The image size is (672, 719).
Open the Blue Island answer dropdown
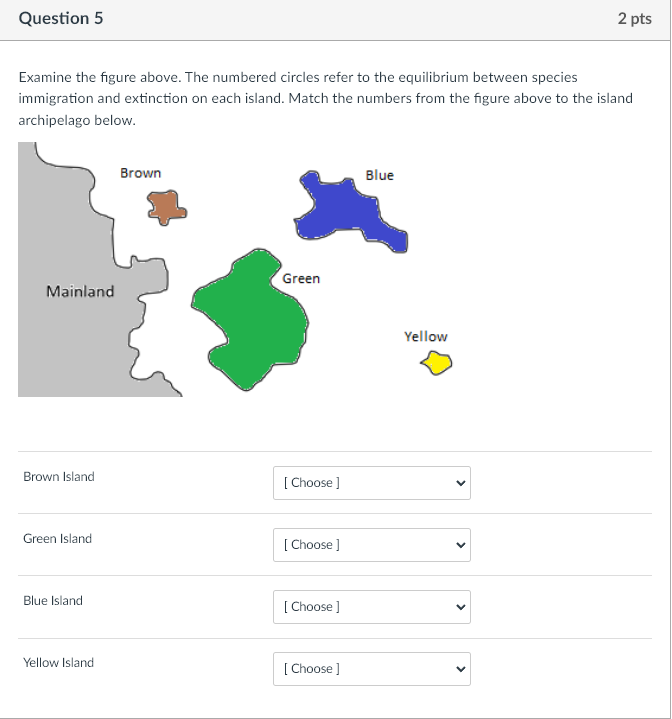point(372,607)
